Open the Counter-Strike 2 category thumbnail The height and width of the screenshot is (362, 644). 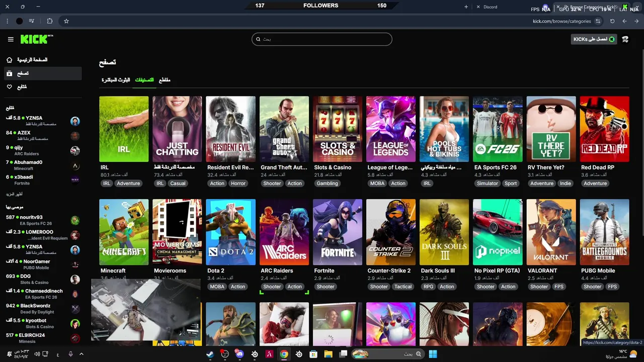391,232
